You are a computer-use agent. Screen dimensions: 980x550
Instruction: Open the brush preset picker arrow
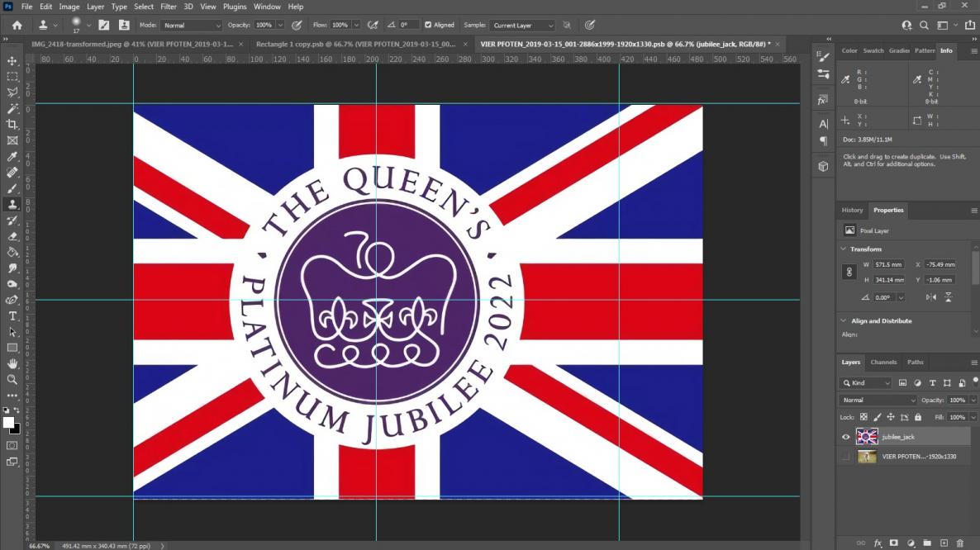point(88,26)
